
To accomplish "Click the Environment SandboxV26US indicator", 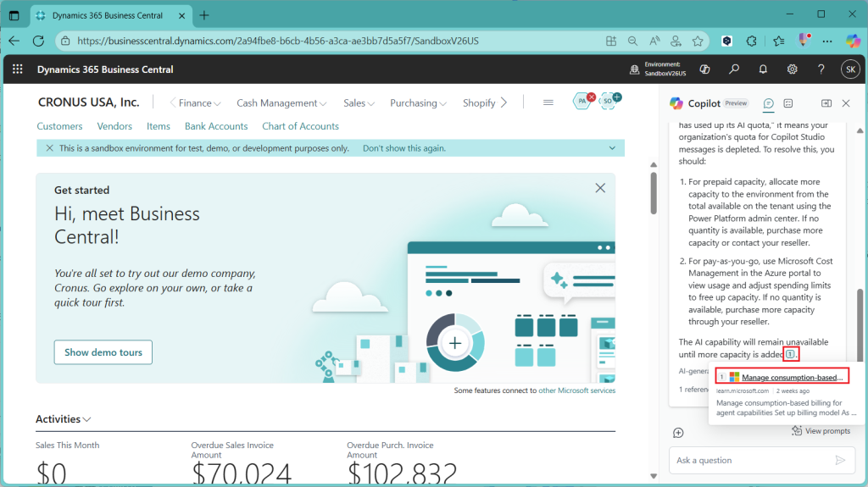I will [x=658, y=69].
